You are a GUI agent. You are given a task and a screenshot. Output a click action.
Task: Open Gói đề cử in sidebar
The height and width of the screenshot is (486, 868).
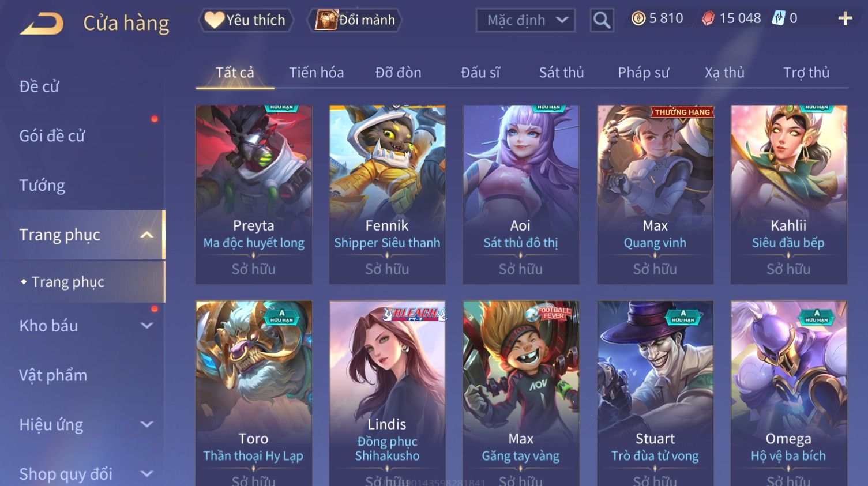(52, 136)
